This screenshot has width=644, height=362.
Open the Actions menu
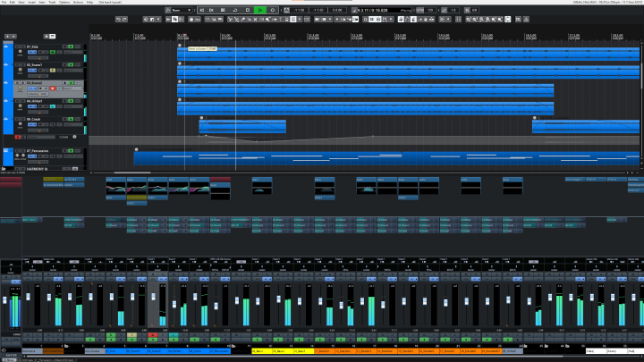(78, 2)
